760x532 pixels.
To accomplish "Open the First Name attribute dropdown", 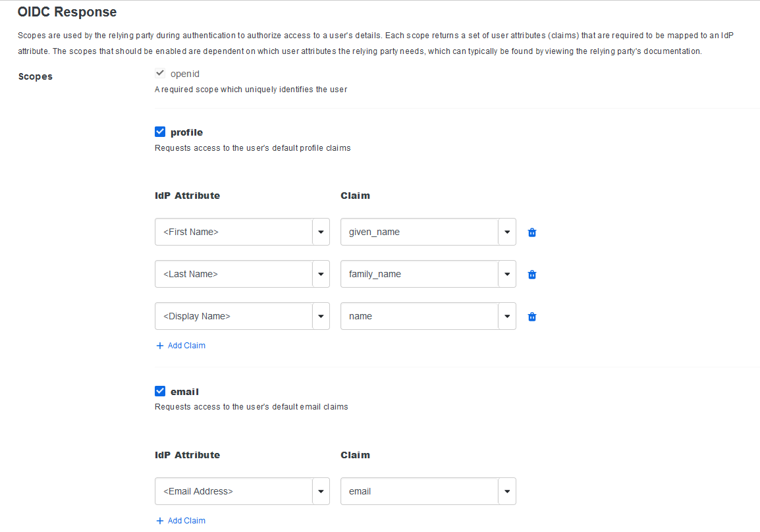I will [321, 232].
